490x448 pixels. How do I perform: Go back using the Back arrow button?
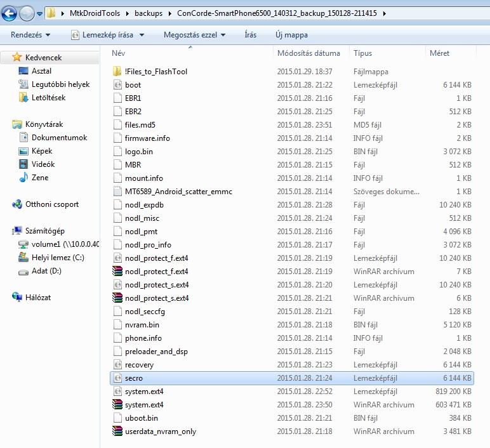pos(9,13)
